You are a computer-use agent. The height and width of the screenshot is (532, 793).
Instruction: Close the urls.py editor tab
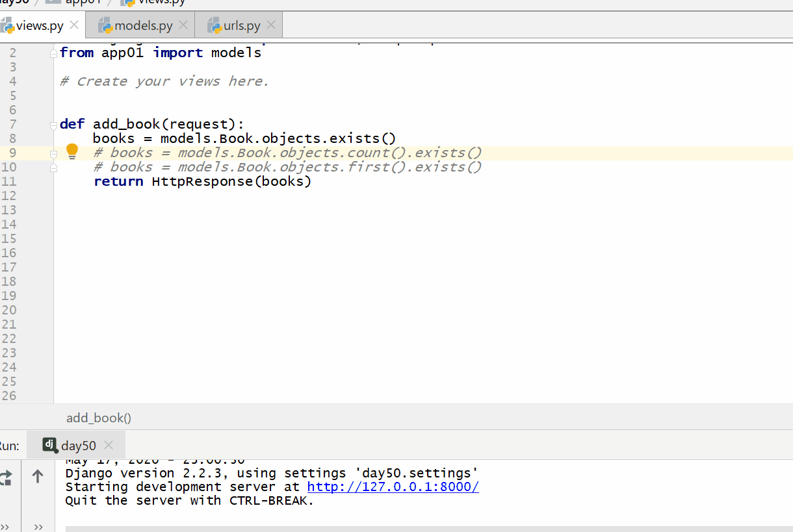[x=271, y=25]
